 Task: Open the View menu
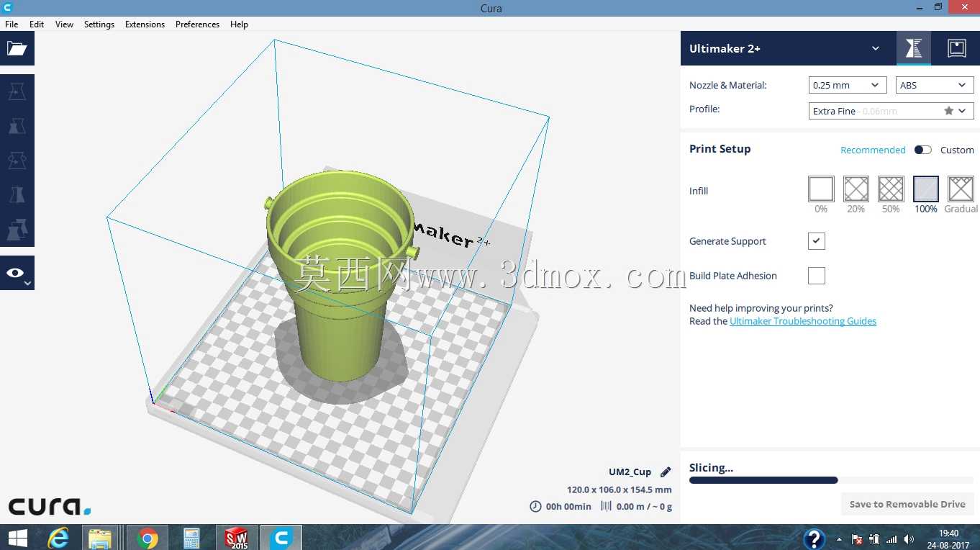click(65, 24)
